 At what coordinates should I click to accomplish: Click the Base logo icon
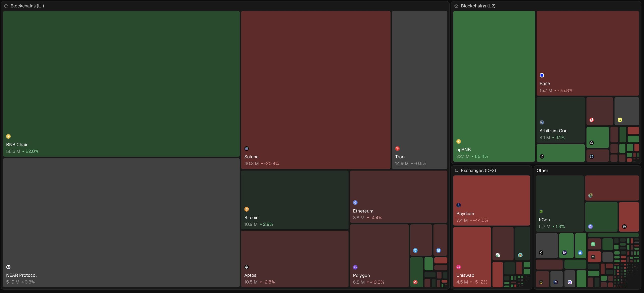542,75
